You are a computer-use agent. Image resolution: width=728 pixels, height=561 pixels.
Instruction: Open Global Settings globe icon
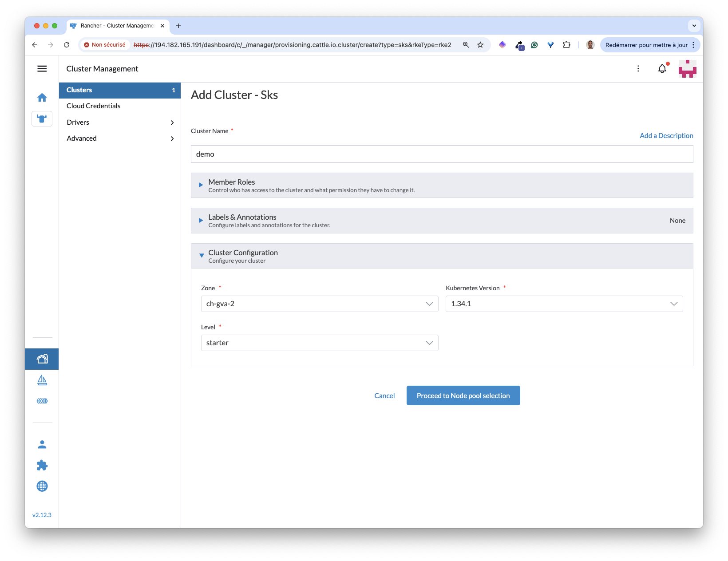point(42,486)
